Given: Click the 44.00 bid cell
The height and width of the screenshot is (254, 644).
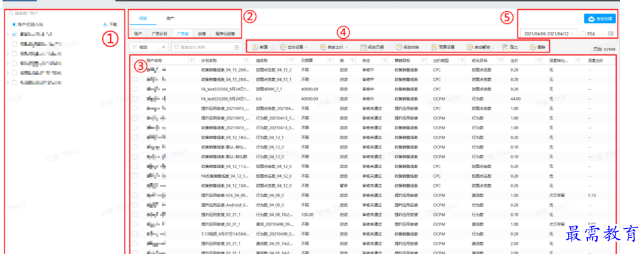Looking at the screenshot, I should [515, 99].
